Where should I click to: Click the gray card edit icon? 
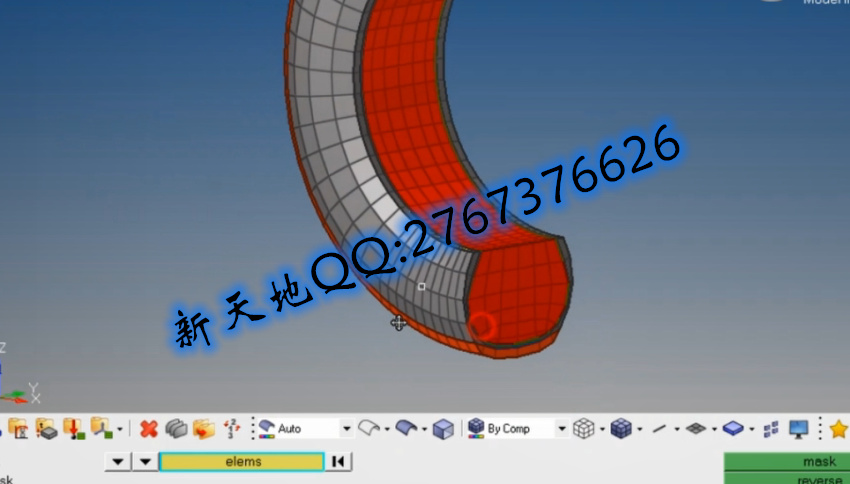[x=176, y=429]
